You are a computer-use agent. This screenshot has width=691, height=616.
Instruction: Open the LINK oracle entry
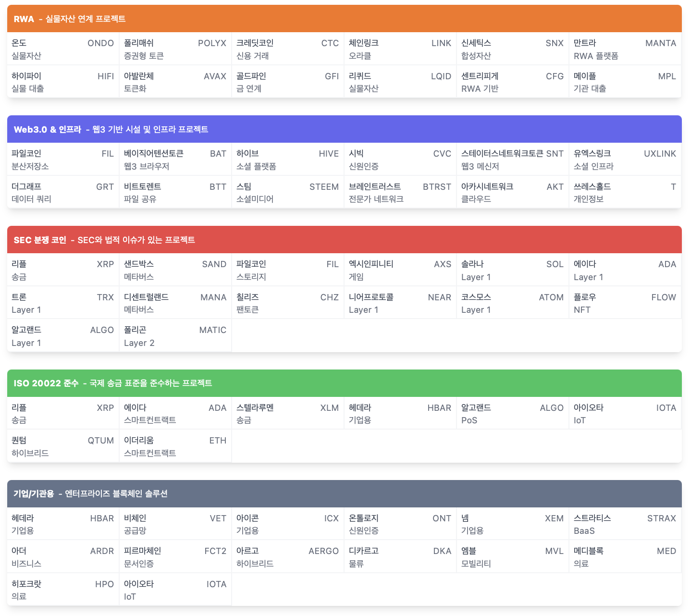(x=400, y=49)
